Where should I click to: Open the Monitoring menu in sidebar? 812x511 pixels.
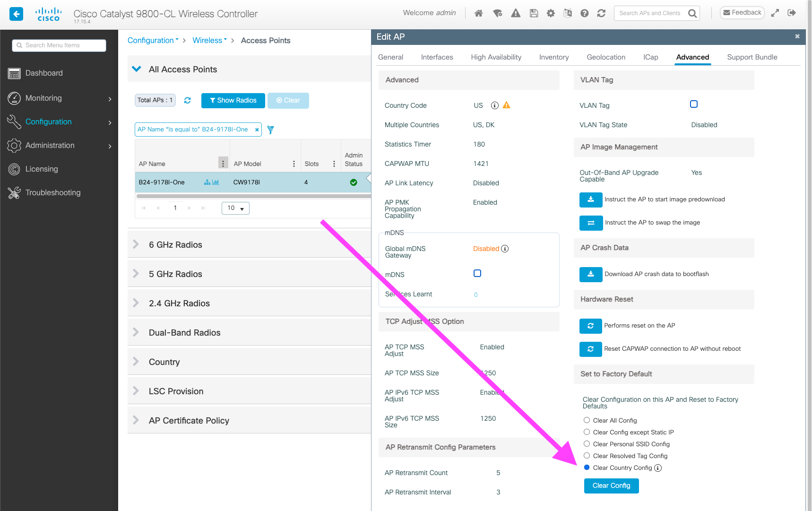(x=43, y=98)
